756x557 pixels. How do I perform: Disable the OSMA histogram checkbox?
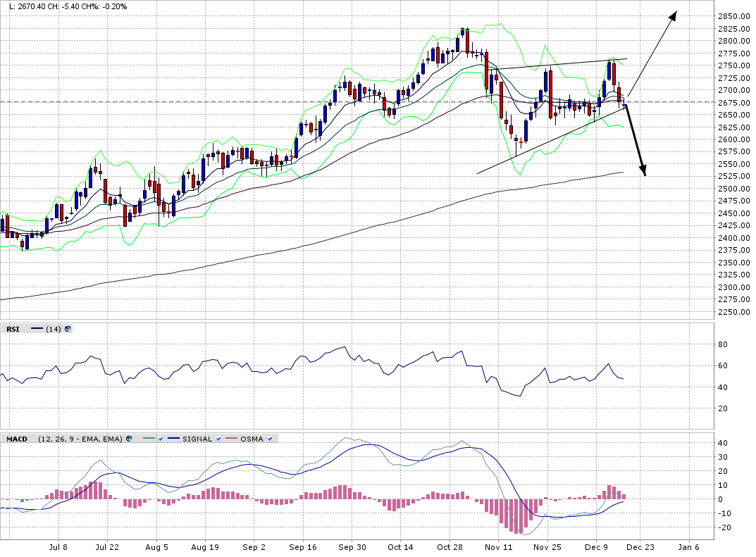pos(270,439)
